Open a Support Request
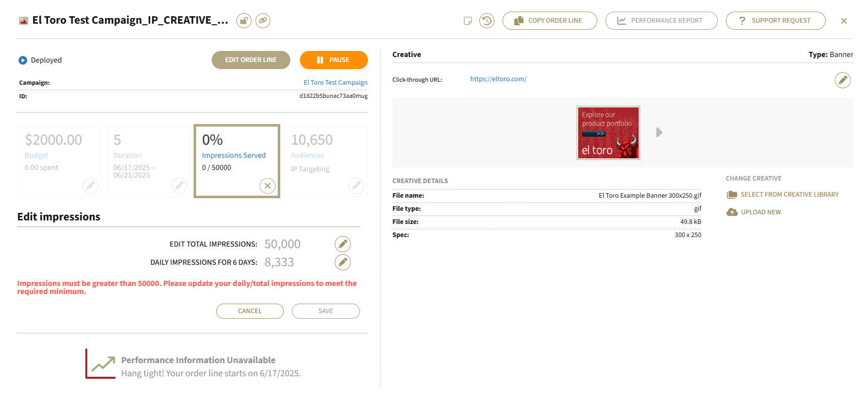This screenshot has width=868, height=406. 776,21
